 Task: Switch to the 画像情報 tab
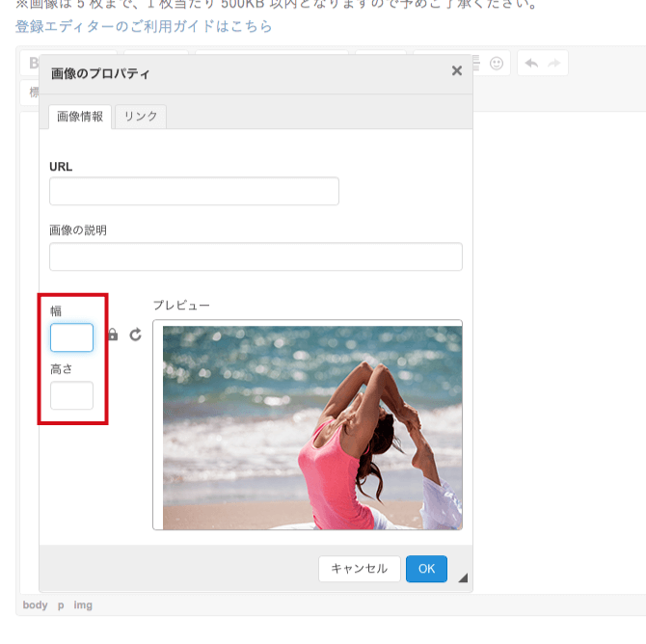(80, 117)
